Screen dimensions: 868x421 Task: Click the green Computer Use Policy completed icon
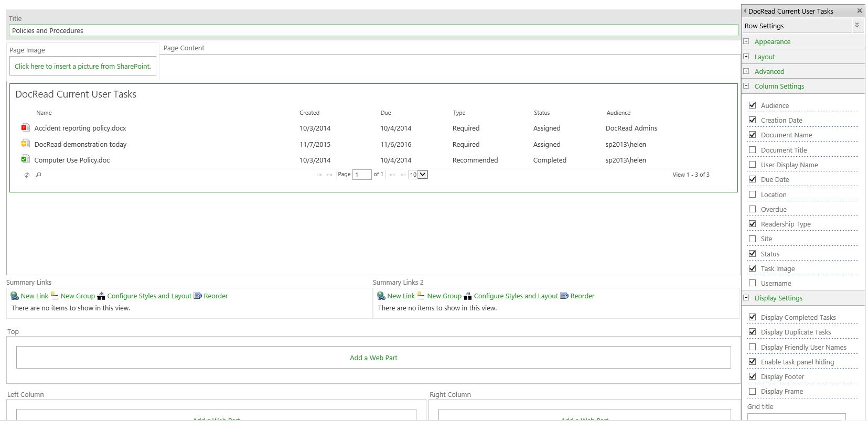25,159
